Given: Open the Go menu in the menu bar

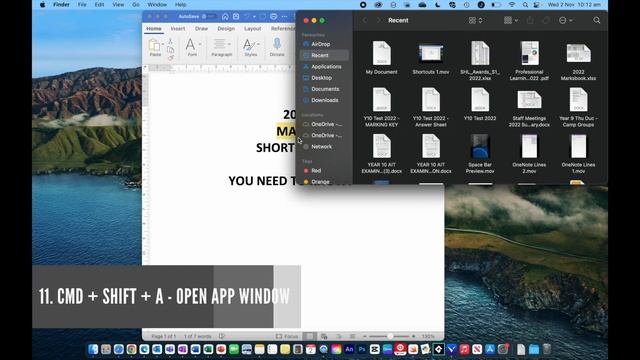Looking at the screenshot, I should (136, 4).
